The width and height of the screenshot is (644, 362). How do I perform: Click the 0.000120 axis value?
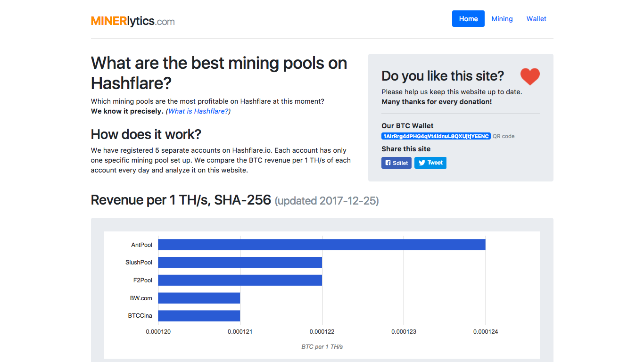pos(158,332)
